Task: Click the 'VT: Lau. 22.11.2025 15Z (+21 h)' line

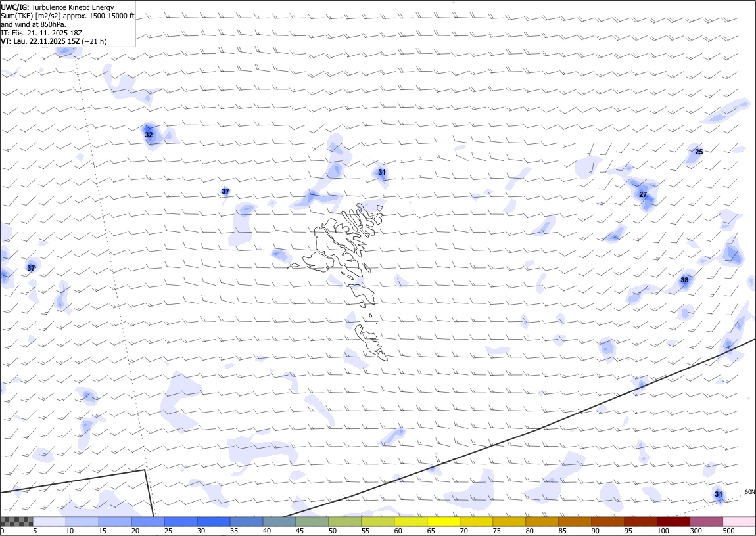Action: click(x=54, y=41)
